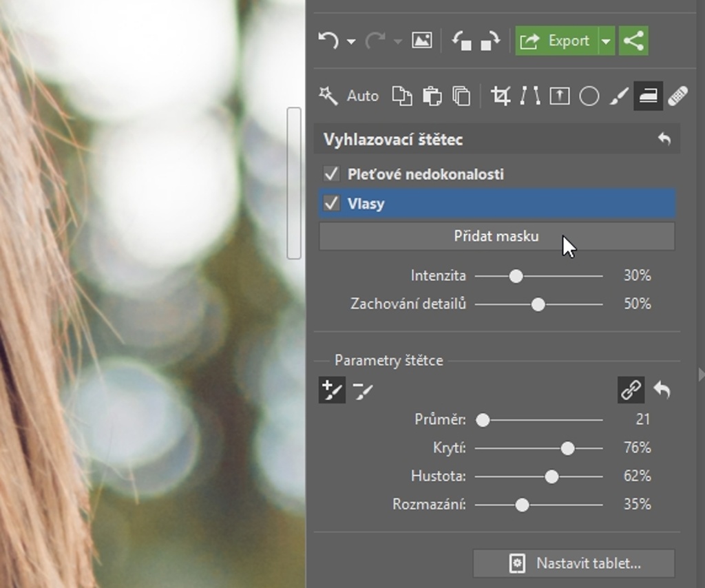Reset the Vyhlazovací štětec panel
Viewport: 705px width, 588px height.
pyautogui.click(x=664, y=139)
